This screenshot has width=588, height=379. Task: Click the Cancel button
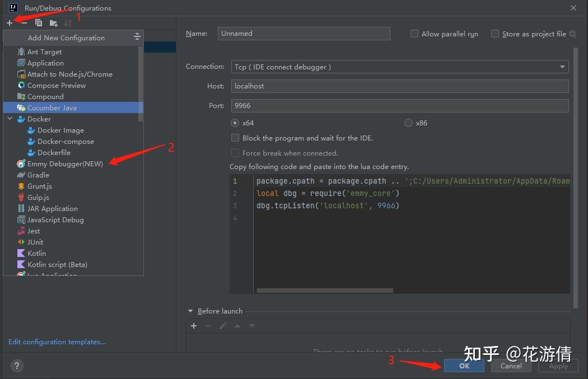[x=511, y=366]
